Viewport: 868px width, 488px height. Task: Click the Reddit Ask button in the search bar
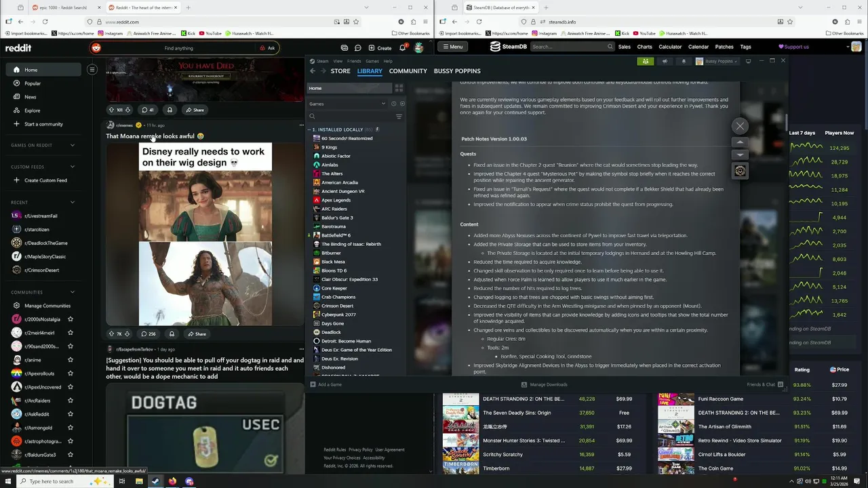coord(267,48)
